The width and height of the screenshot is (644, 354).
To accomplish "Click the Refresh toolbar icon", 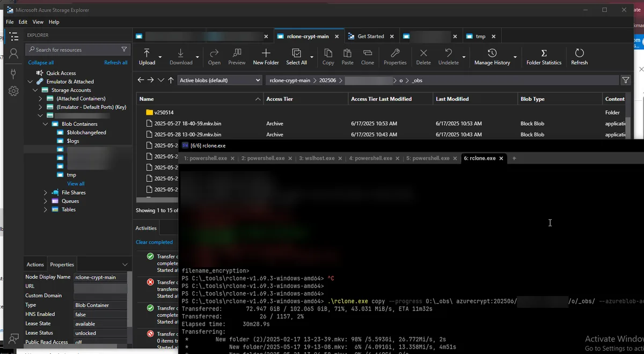I will click(579, 56).
